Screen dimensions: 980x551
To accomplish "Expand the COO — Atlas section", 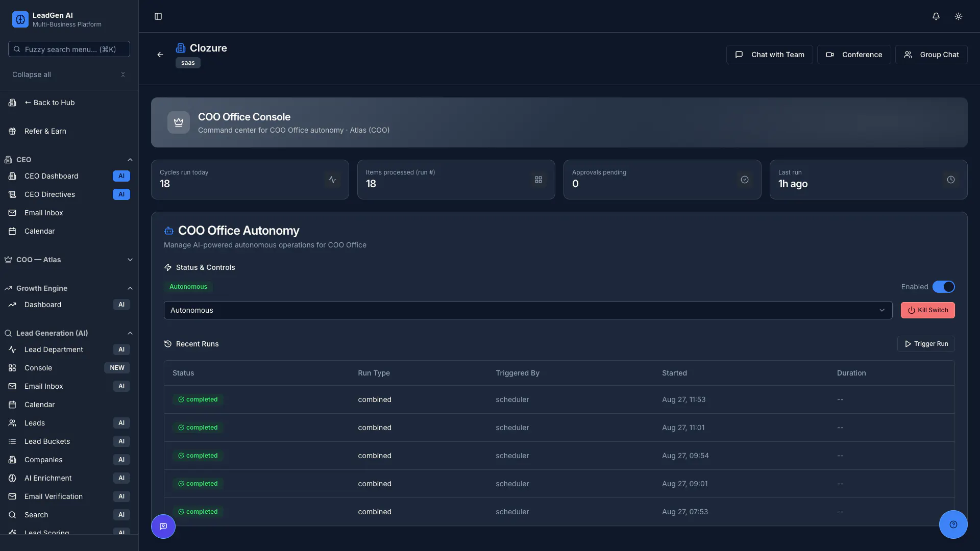I will click(x=69, y=260).
